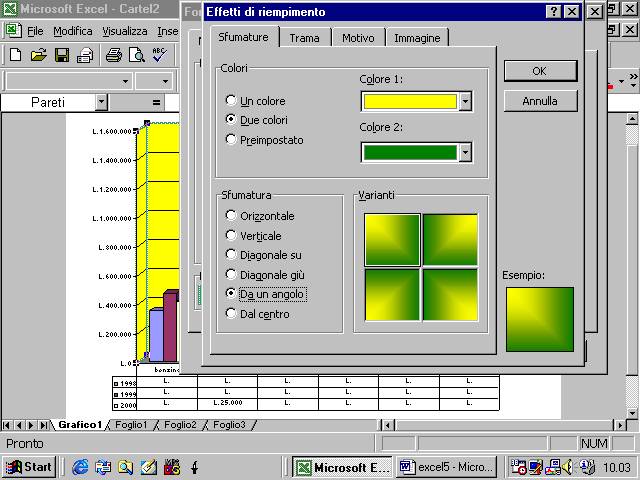
Task: Click the yellow Colore 1 swatch
Action: [x=410, y=102]
